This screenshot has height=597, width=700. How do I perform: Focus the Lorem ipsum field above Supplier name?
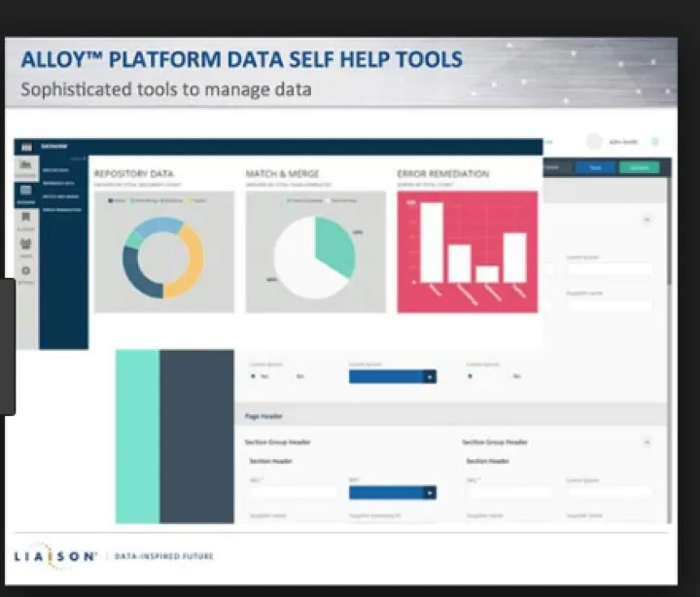[610, 268]
